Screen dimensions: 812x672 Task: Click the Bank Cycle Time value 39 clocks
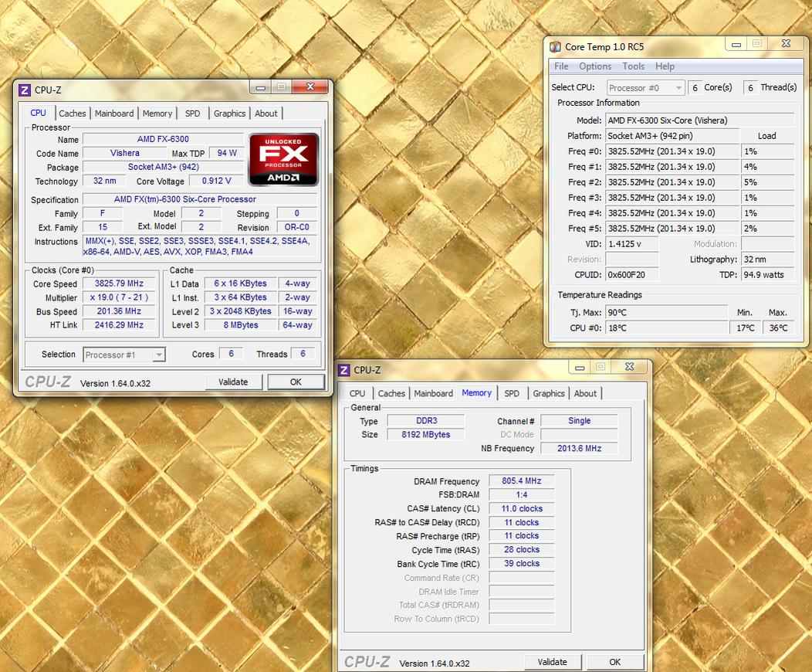[x=522, y=563]
